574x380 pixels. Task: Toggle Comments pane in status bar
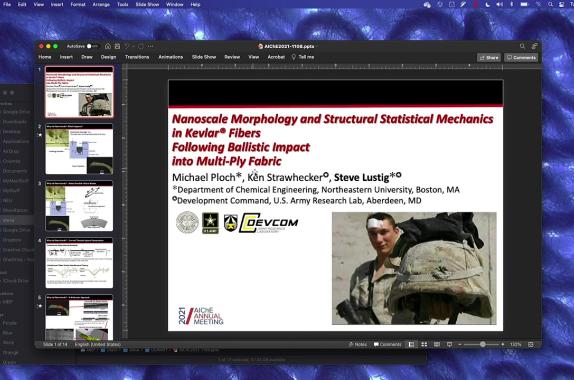point(388,344)
